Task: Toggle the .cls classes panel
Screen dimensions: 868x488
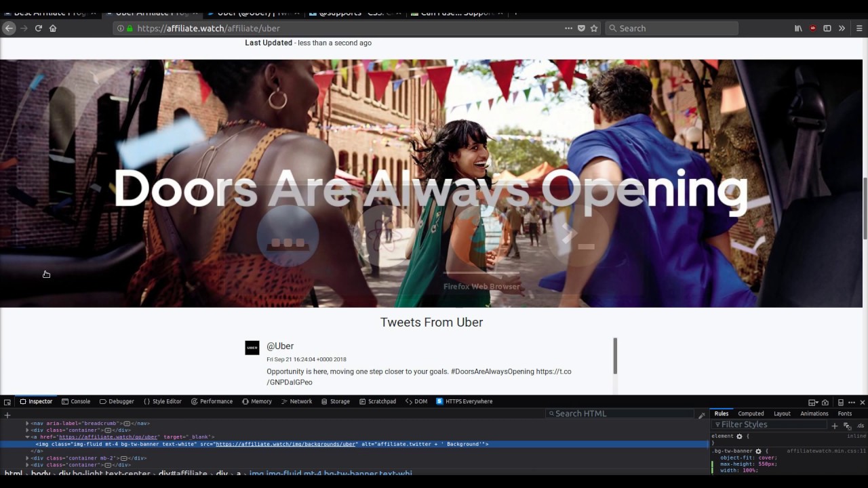Action: click(x=861, y=426)
